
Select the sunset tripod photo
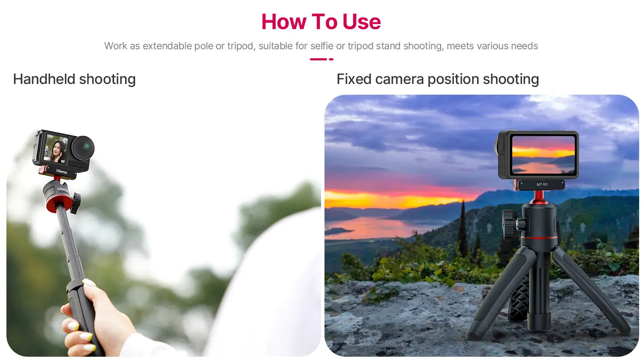[481, 226]
